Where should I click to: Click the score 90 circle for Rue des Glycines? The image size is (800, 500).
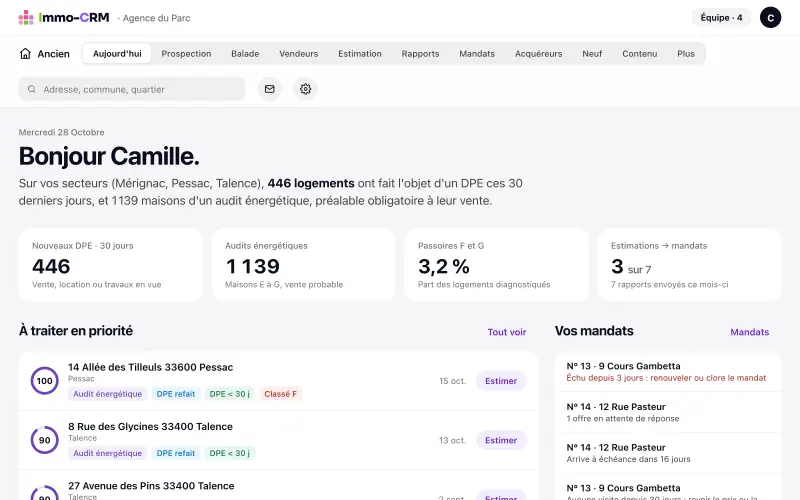[44, 440]
